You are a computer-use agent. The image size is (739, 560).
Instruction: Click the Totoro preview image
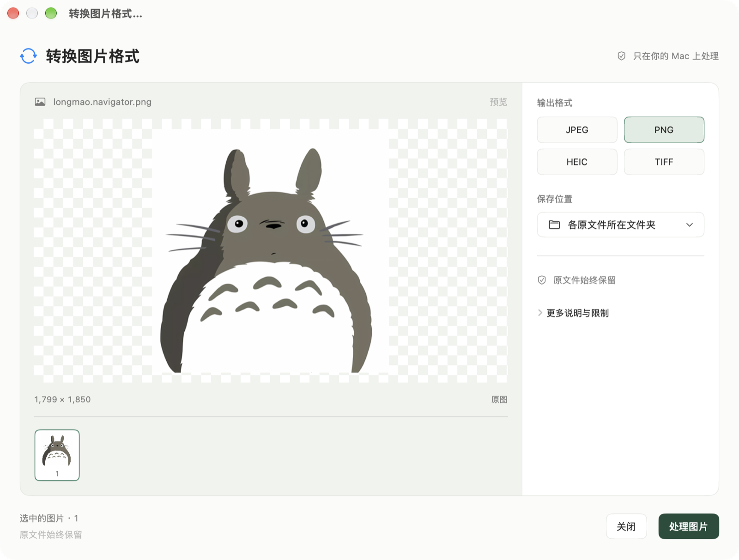(270, 251)
